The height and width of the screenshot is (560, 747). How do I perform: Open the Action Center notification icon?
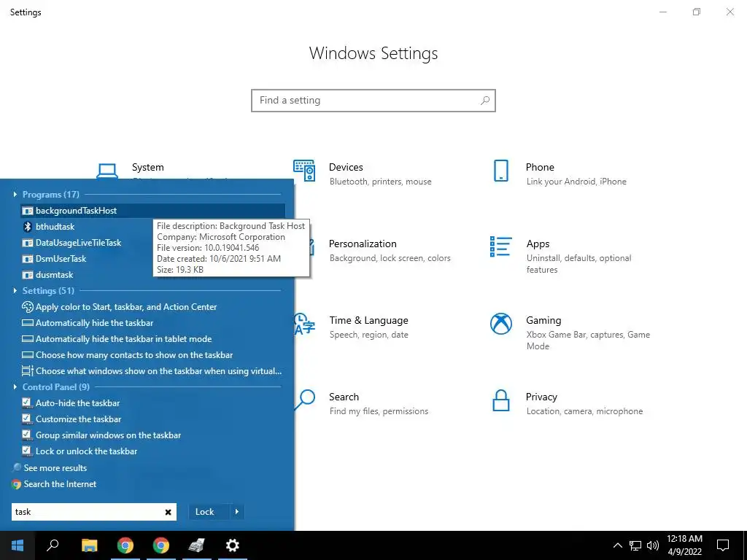tap(723, 545)
